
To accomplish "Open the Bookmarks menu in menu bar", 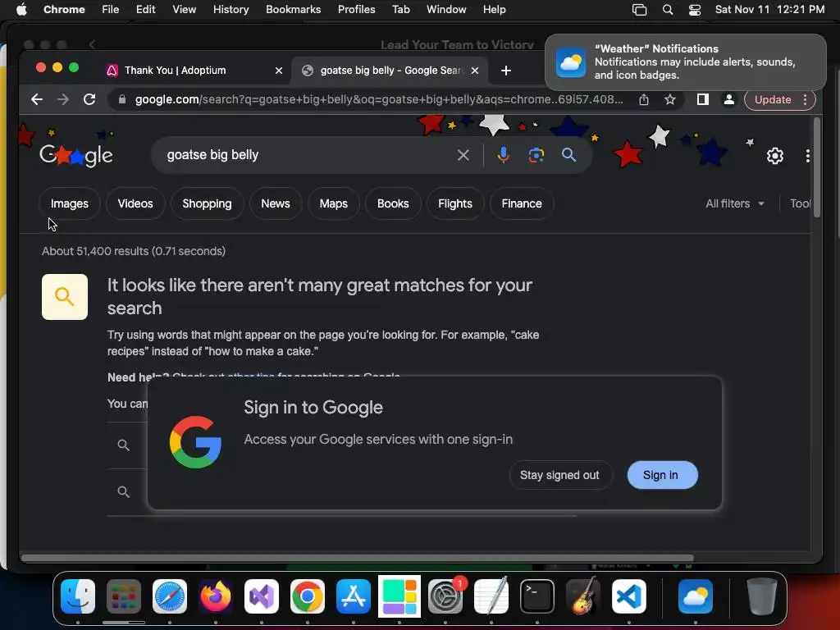I will pos(293,10).
